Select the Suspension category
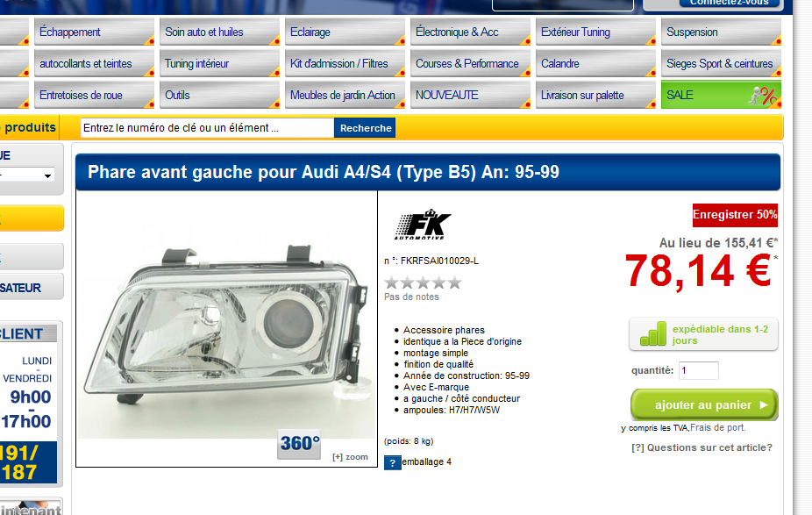 [721, 32]
